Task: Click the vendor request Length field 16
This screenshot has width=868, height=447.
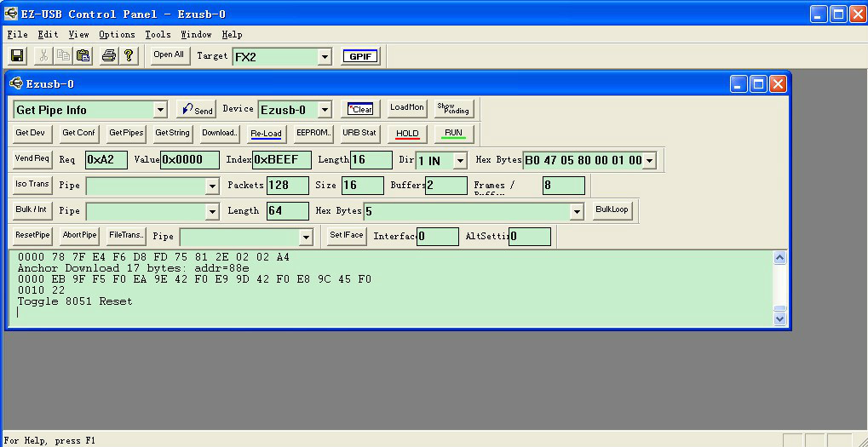Action: [371, 160]
